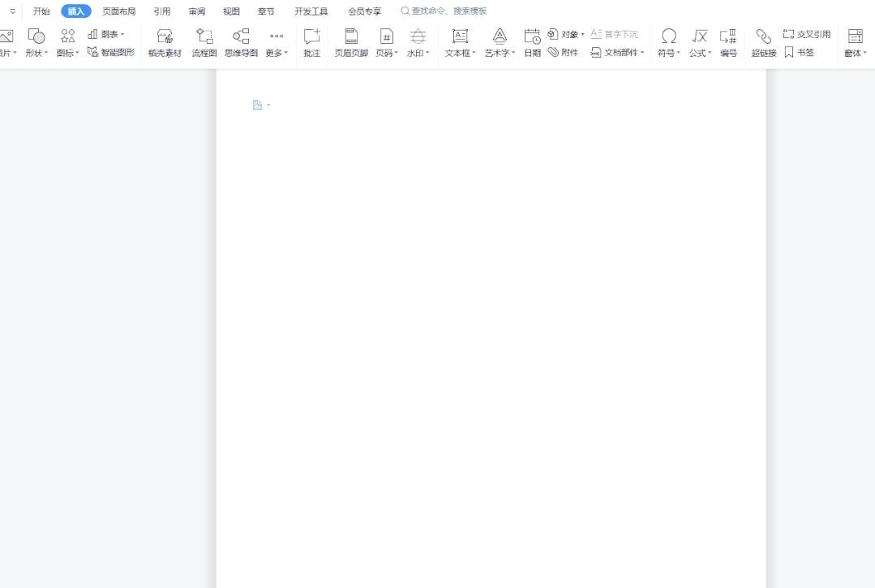This screenshot has height=588, width=875.
Task: Open Smart Graphics (智能图形)
Action: tap(111, 53)
